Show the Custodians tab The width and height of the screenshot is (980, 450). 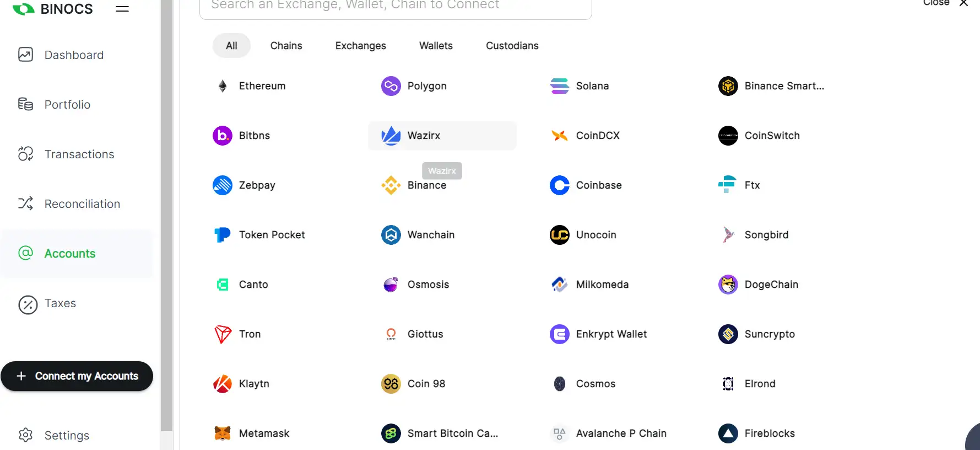512,46
